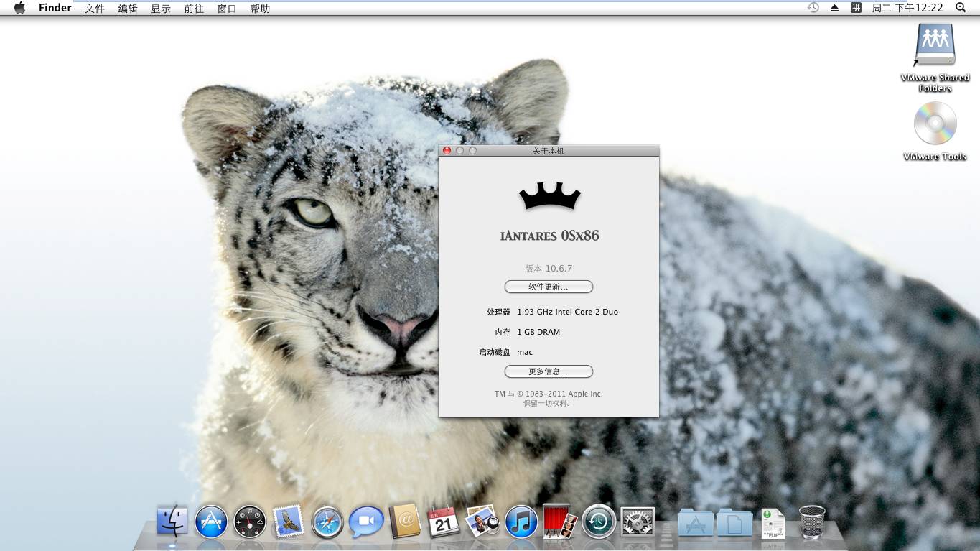Open Safari compass icon in Dock
Screen dimensions: 980x551
coord(327,522)
